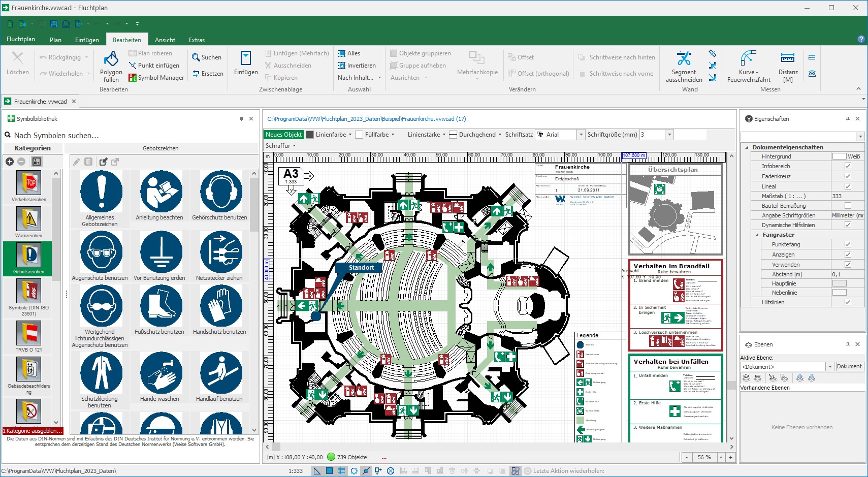
Task: Enable the Bauteil-Bemaßung checkbox
Action: (x=848, y=206)
